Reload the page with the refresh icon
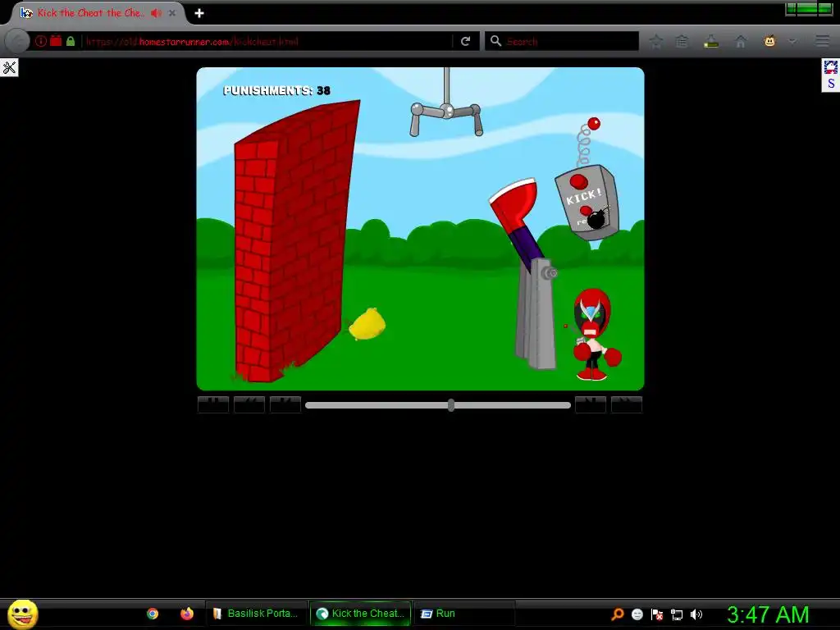Viewport: 840px width, 630px height. coord(466,41)
